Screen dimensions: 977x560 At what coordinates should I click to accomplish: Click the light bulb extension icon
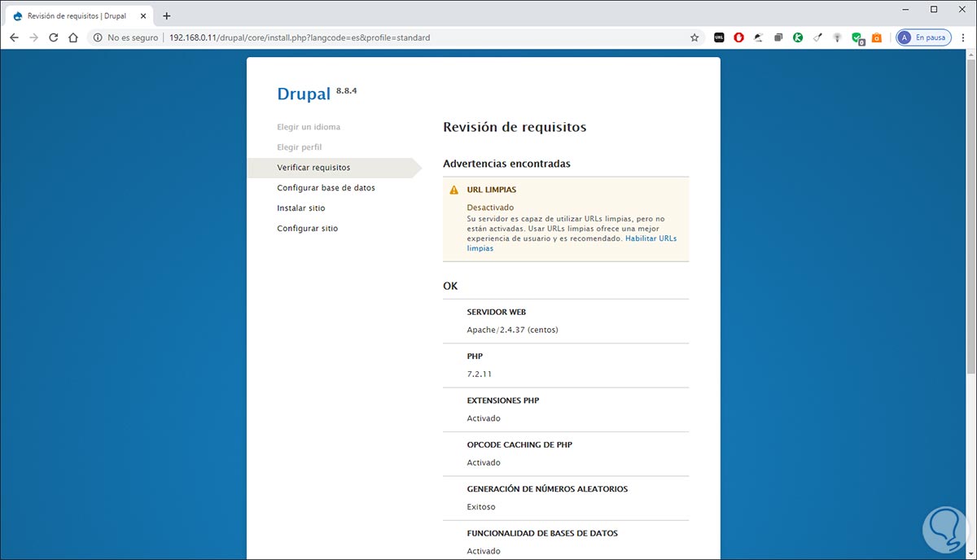[x=837, y=37]
